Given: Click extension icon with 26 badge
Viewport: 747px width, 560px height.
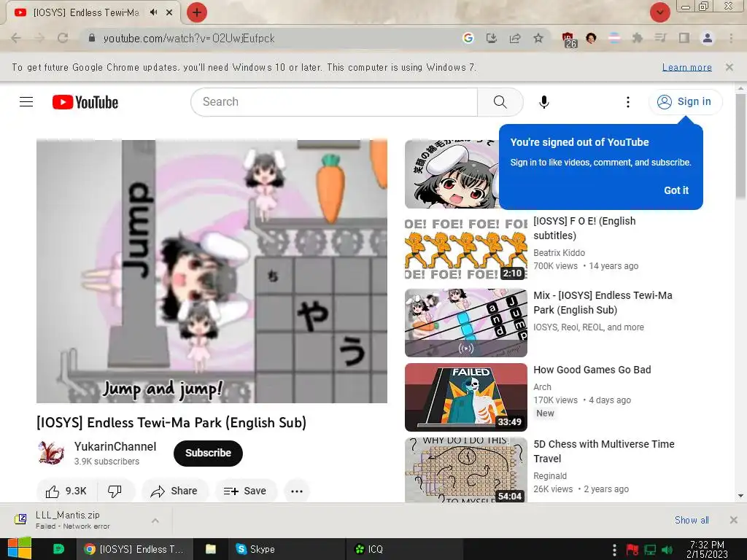Looking at the screenshot, I should 568,40.
